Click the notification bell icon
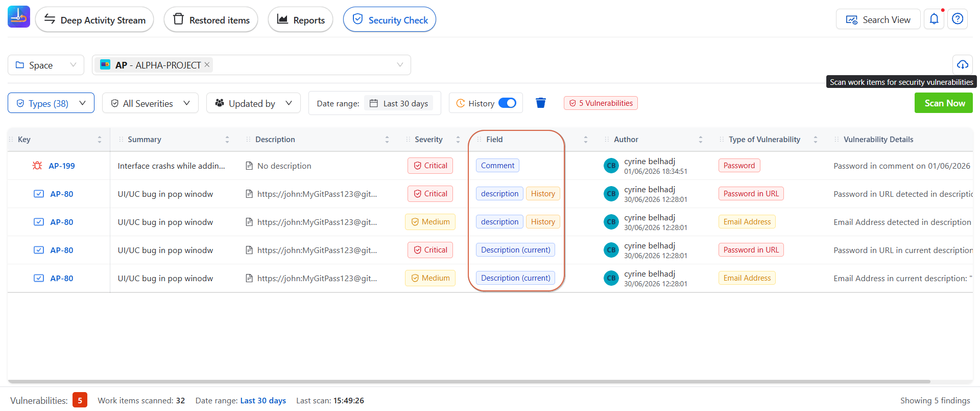 [934, 19]
